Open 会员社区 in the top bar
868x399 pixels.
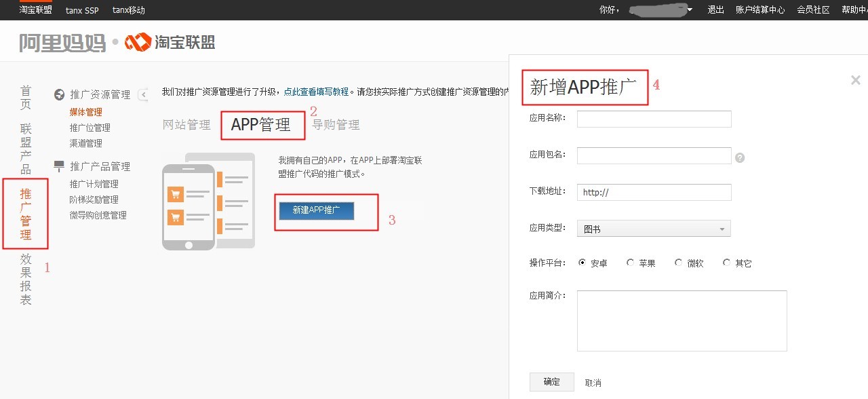click(813, 10)
